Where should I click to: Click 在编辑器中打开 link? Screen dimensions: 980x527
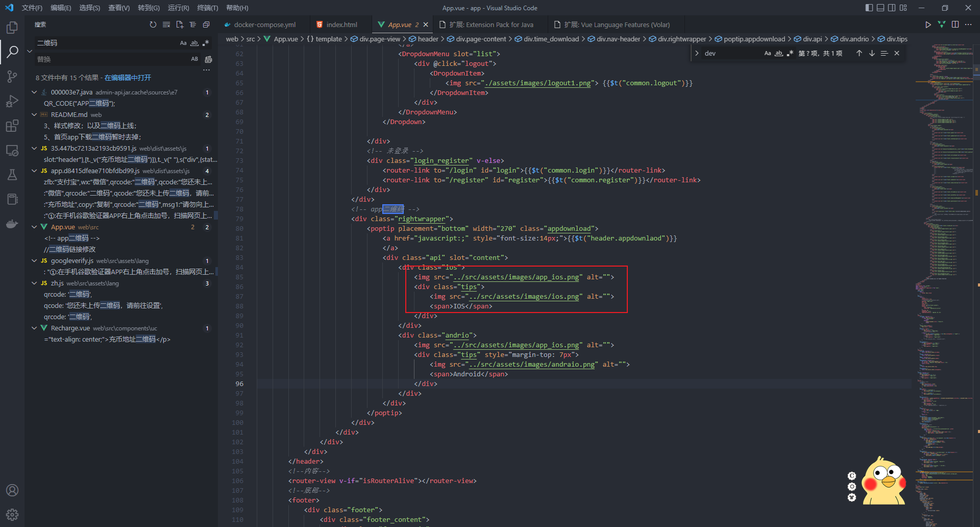tap(128, 78)
